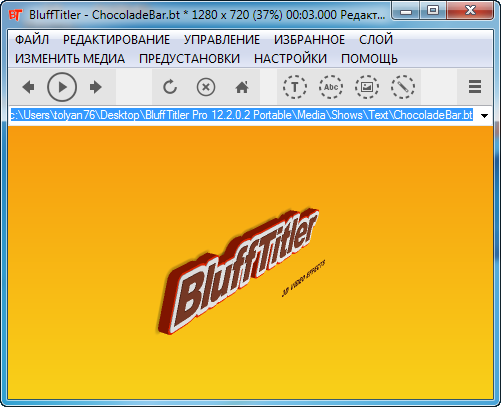501x407 pixels.
Task: Click the dashed pencil sketch layer icon
Action: pos(403,87)
